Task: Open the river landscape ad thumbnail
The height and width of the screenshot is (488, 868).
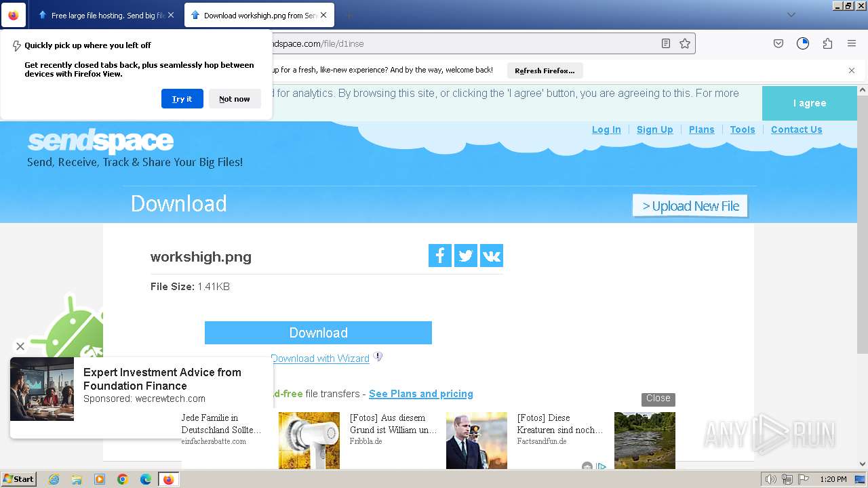Action: point(645,441)
